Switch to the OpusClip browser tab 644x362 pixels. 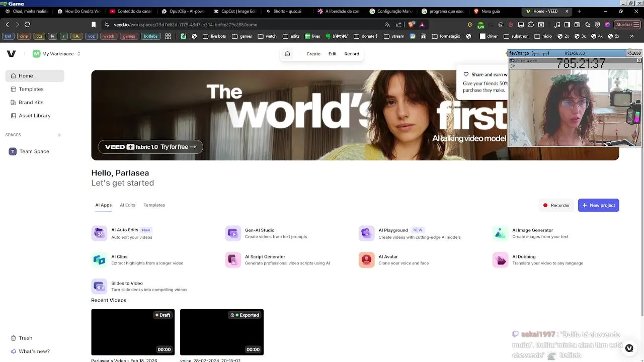(x=183, y=11)
